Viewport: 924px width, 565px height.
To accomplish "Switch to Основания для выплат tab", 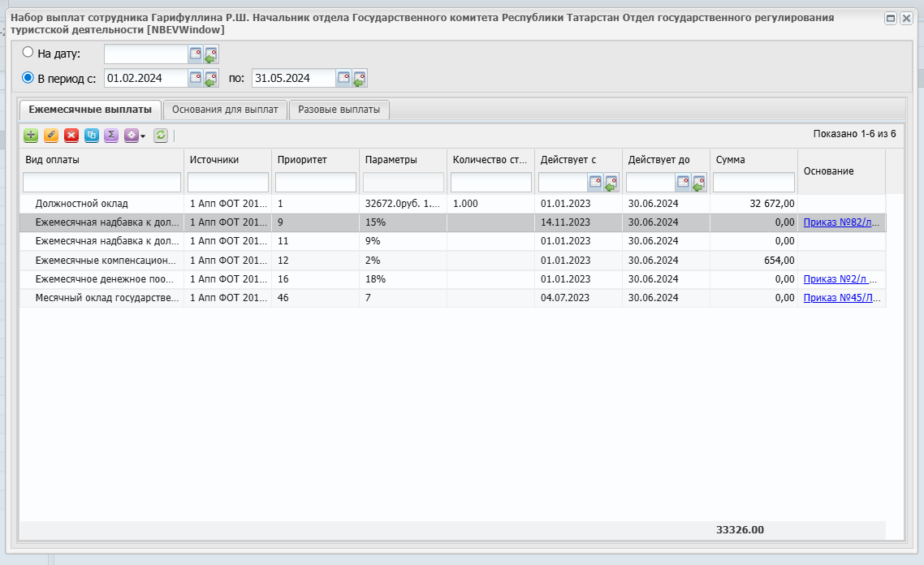I will [x=225, y=110].
